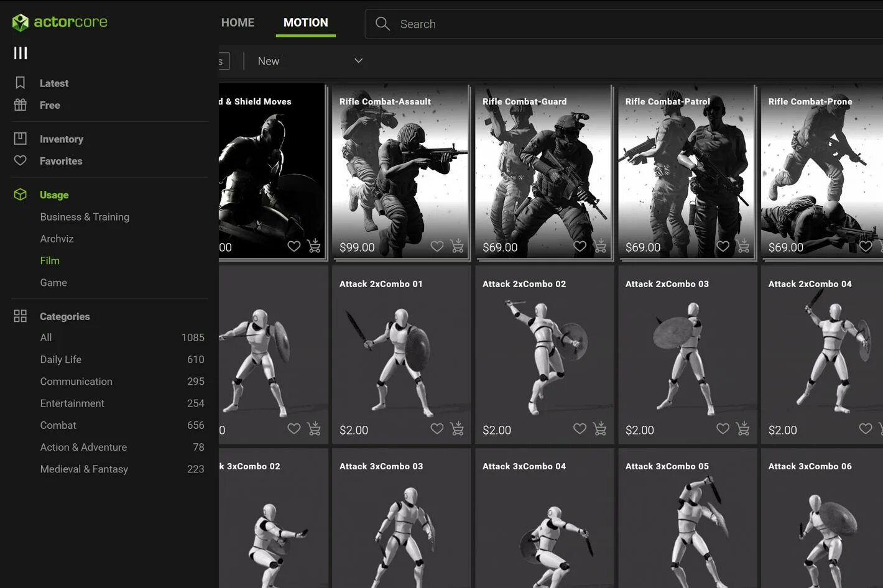Click the Free gift icon

21,104
